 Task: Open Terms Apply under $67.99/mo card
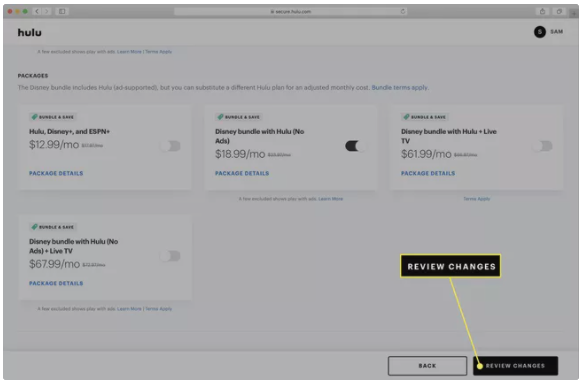[x=158, y=309]
